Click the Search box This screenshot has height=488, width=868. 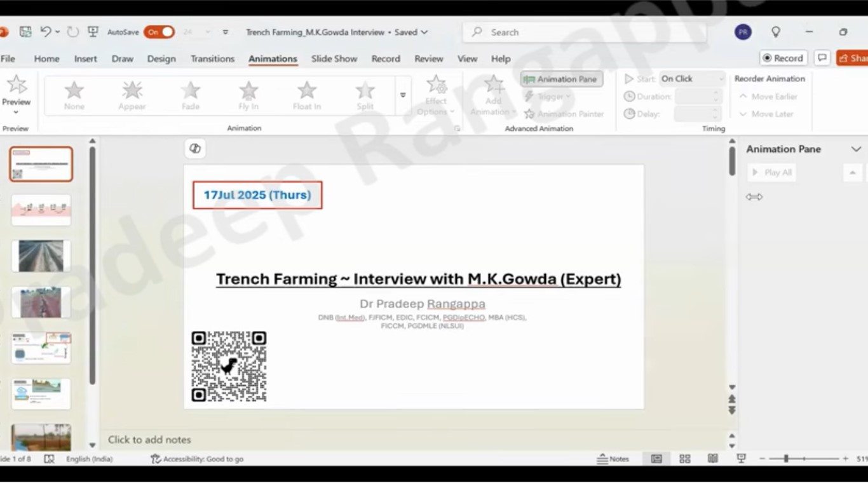585,32
